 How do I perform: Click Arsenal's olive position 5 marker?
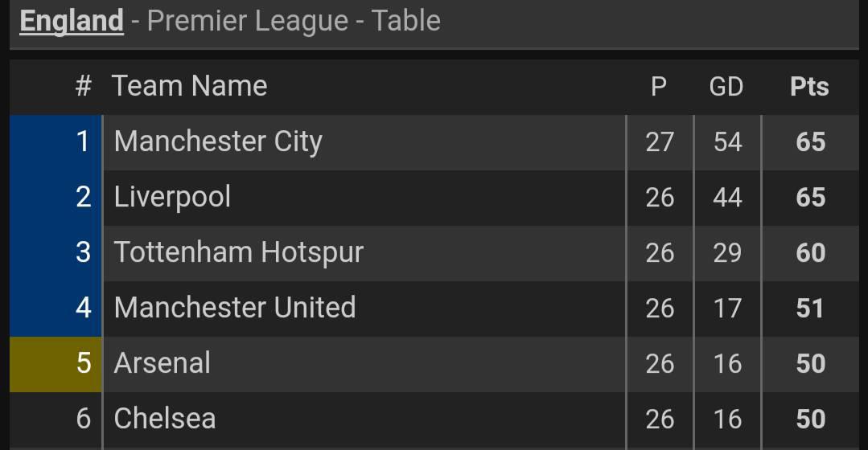pos(55,363)
